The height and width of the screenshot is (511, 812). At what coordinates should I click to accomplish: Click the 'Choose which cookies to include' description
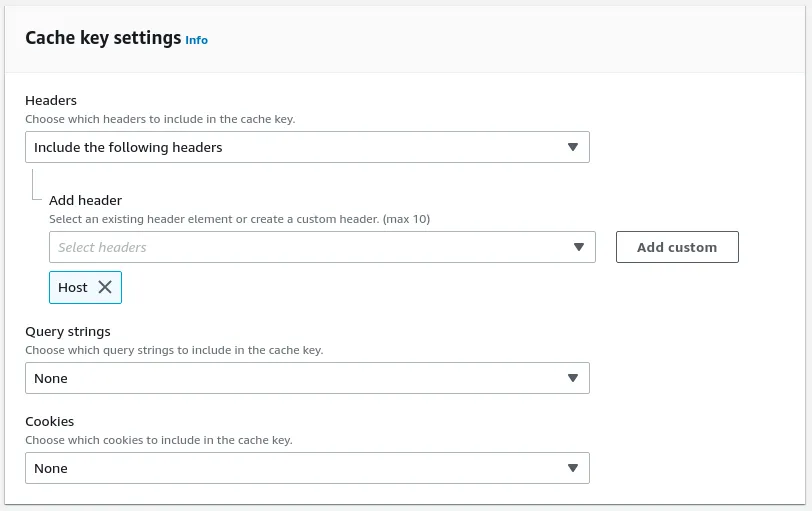click(159, 440)
